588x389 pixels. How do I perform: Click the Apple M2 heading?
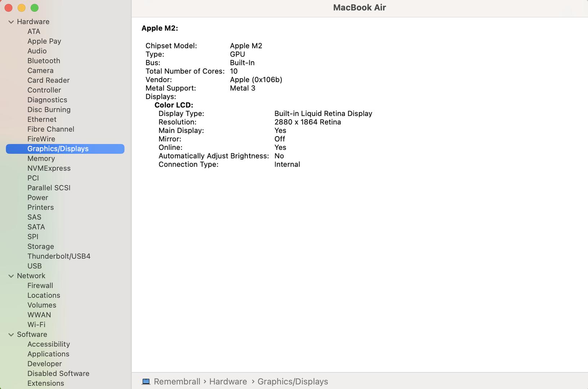[160, 28]
